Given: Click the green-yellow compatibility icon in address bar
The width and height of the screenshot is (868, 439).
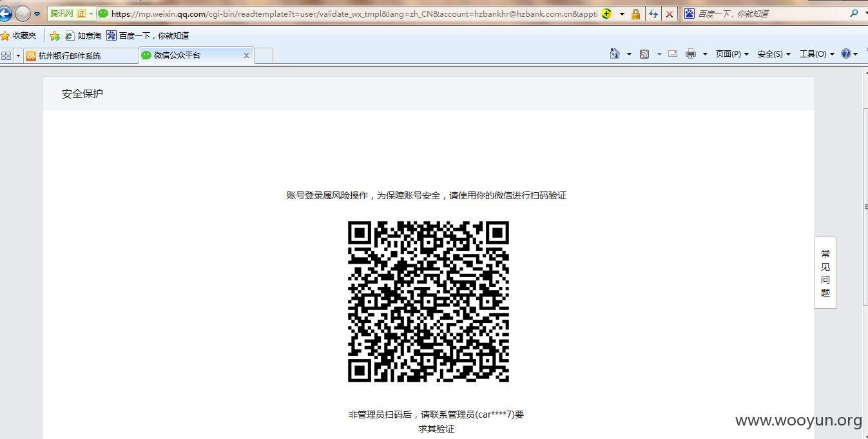Looking at the screenshot, I should pos(606,14).
